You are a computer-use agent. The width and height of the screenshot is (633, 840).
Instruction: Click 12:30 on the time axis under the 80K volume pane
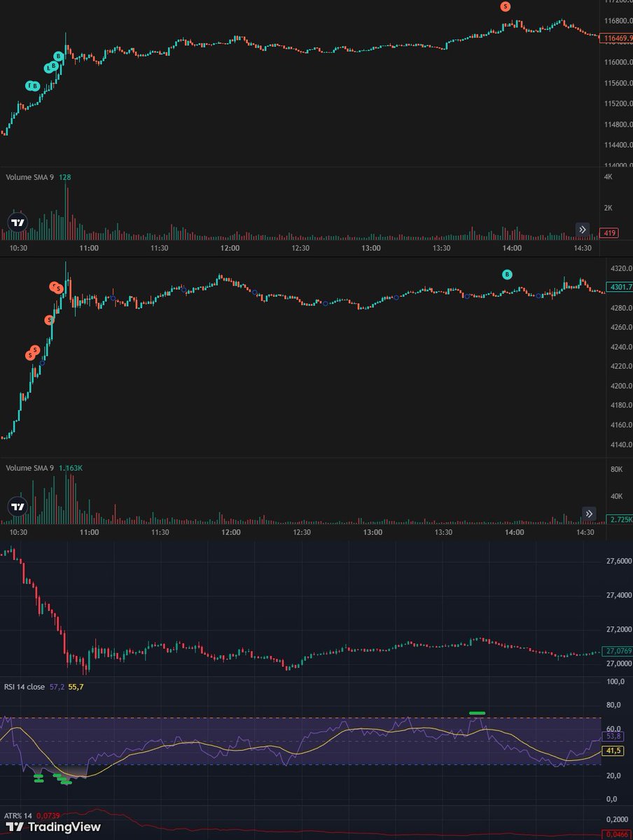301,533
